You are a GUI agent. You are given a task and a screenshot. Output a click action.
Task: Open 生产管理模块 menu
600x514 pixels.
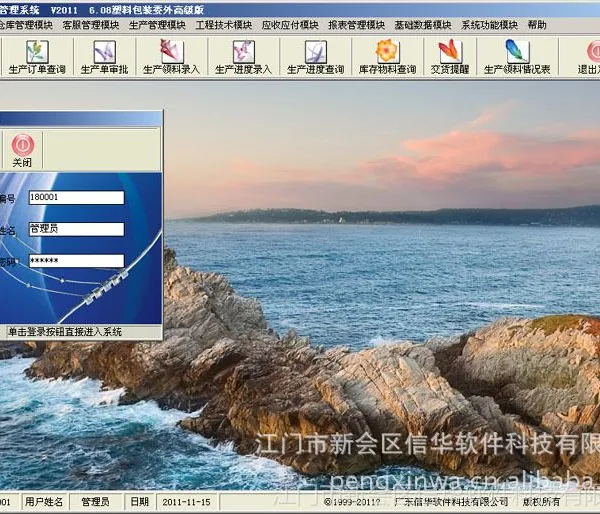157,25
